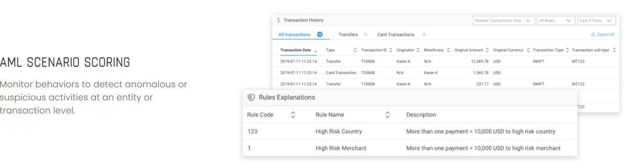Sort by Transaction sub-type column arrows
Image resolution: width=644 pixels, height=168 pixels.
click(x=614, y=50)
